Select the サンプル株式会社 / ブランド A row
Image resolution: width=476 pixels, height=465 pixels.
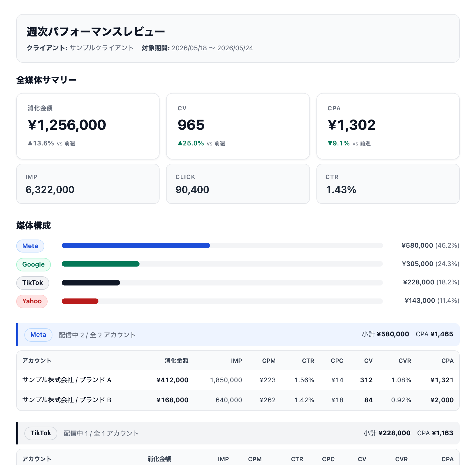pyautogui.click(x=238, y=380)
